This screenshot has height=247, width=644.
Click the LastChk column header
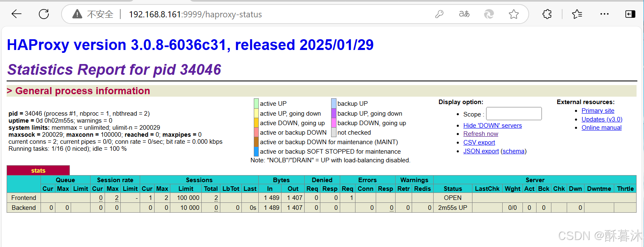487,189
